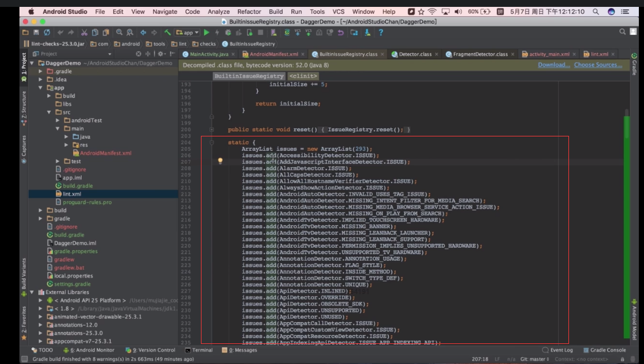Click the VCS Update Project icon
Image resolution: width=644 pixels, height=364 pixels.
pyautogui.click(x=297, y=33)
